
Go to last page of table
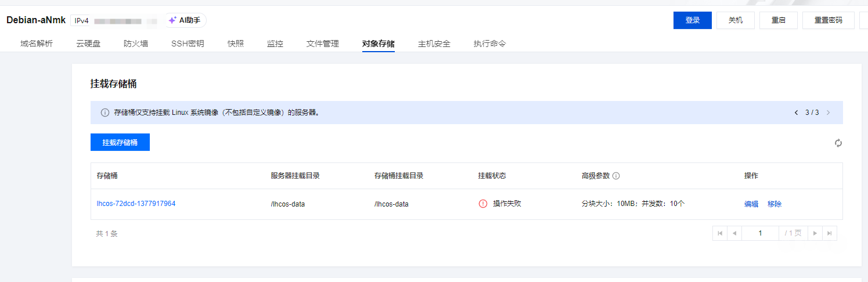click(x=830, y=233)
